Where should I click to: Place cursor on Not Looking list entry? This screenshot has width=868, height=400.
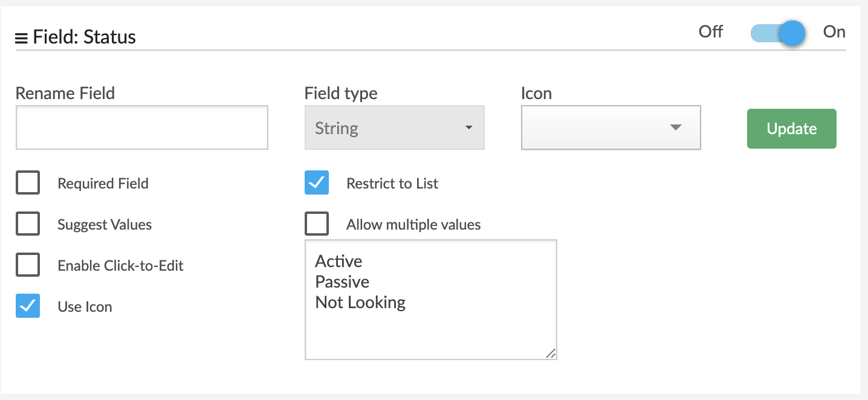[x=360, y=302]
